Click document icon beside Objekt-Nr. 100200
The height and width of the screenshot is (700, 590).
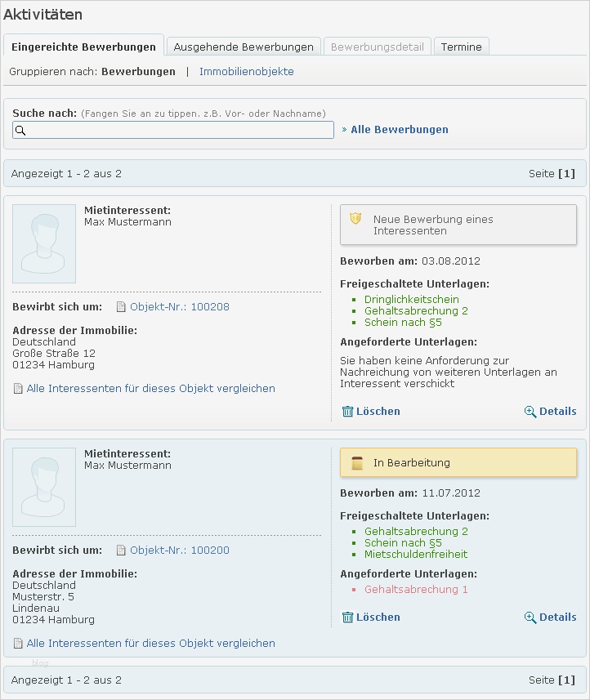point(121,550)
